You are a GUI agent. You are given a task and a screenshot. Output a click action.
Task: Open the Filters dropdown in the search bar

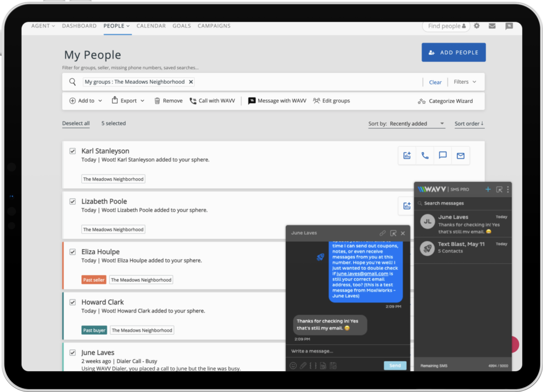[465, 82]
